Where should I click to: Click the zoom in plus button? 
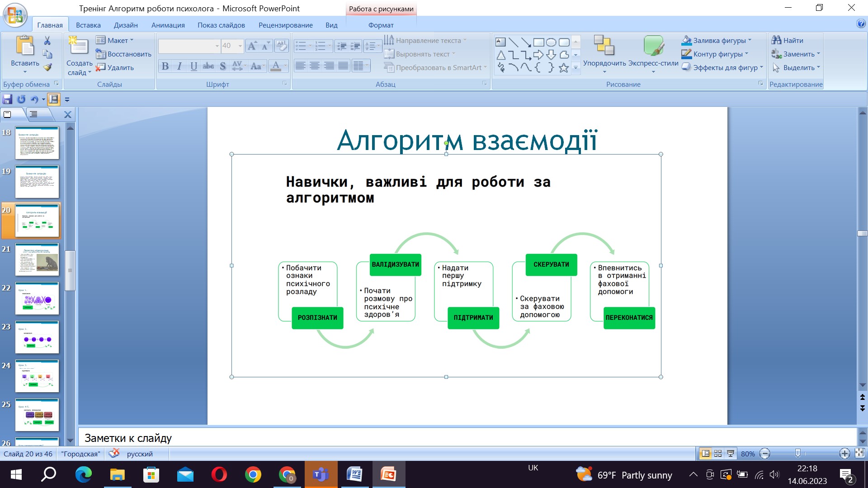click(x=844, y=454)
